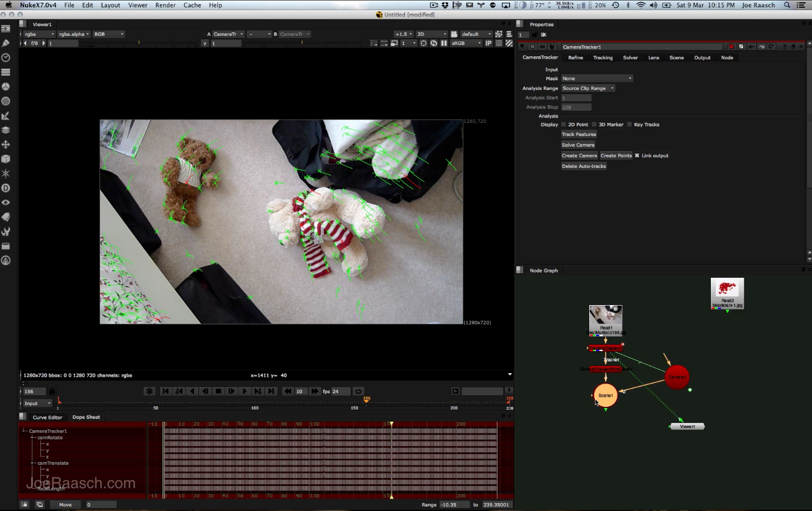Pause viewer updates with pause icon
Viewport: 812px width, 511px height.
[444, 43]
